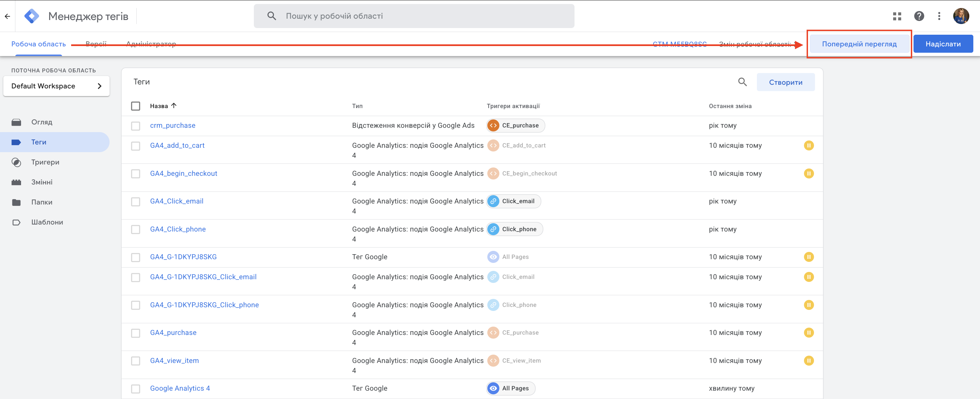Open the user account avatar
This screenshot has width=980, height=399.
[961, 16]
